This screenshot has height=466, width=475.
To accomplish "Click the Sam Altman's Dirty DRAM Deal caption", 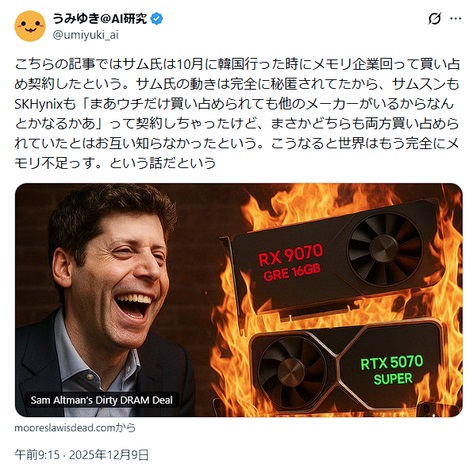I will (x=102, y=400).
